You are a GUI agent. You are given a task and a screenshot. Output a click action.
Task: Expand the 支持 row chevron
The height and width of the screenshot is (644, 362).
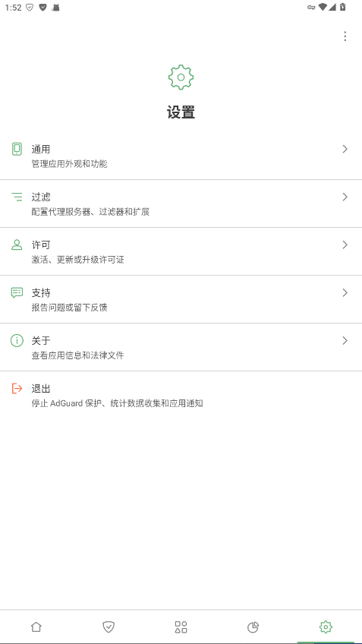point(345,293)
